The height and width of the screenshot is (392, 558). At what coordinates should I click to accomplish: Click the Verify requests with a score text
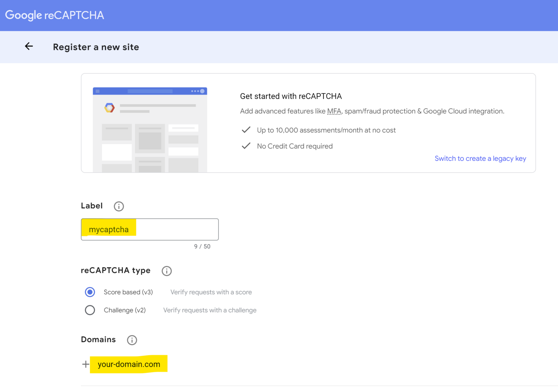coord(211,292)
